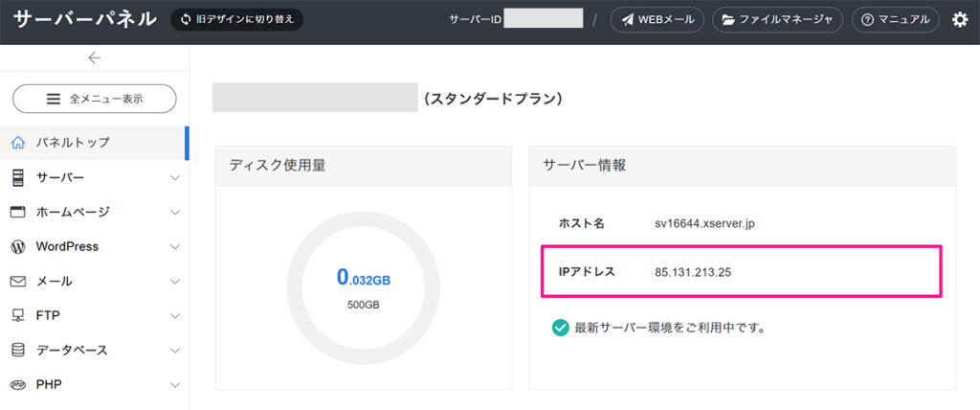This screenshot has height=410, width=980.
Task: Switch to old design with 旧デザインに切り替え
Action: 236,19
